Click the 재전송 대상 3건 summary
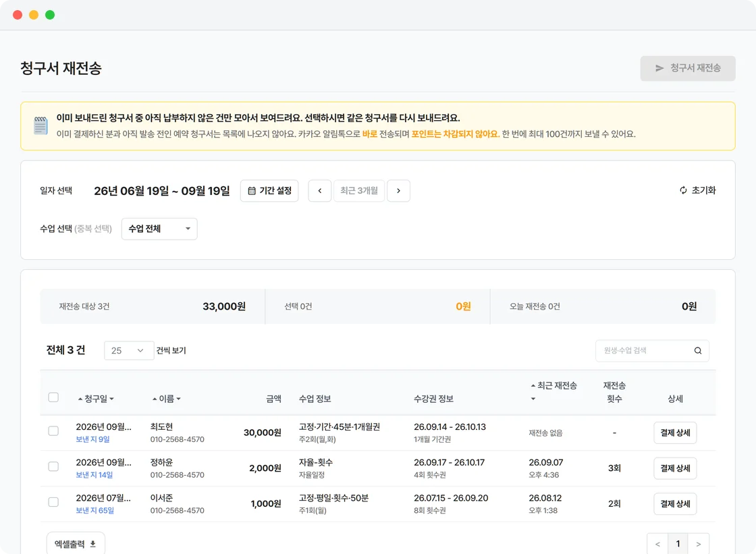Image resolution: width=756 pixels, height=554 pixels. click(x=84, y=306)
